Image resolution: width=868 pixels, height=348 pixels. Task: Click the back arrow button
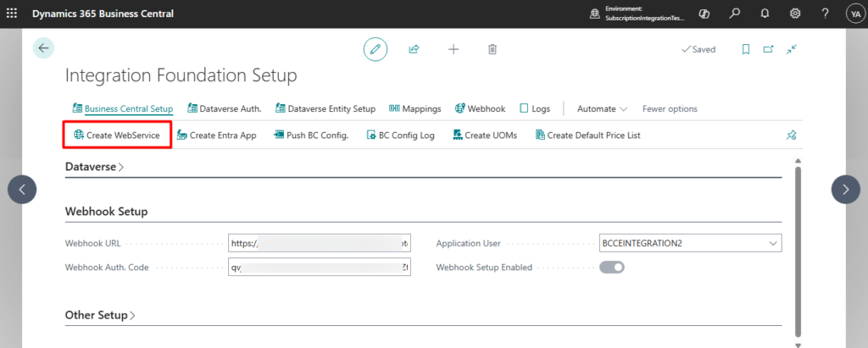click(43, 48)
